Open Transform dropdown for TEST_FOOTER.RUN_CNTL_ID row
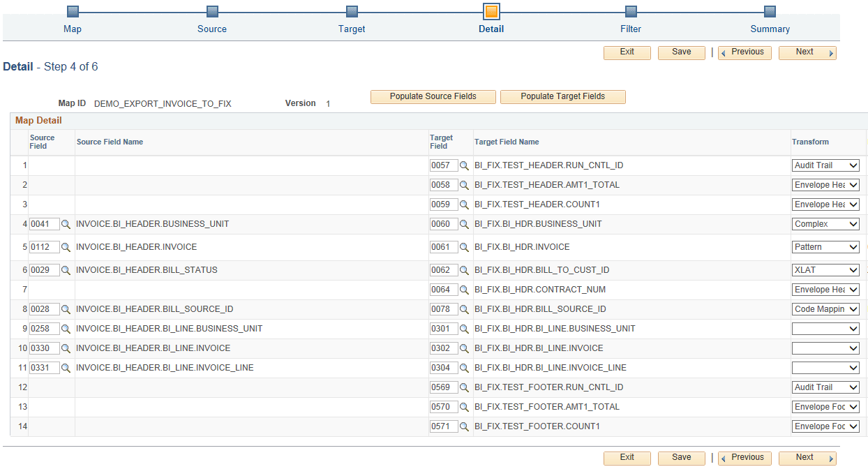Viewport: 868px width, 469px height. pyautogui.click(x=825, y=387)
